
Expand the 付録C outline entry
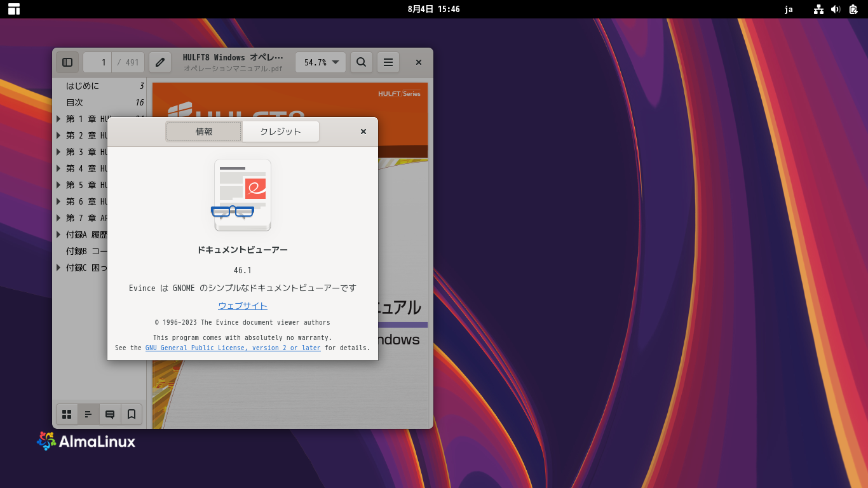click(59, 268)
